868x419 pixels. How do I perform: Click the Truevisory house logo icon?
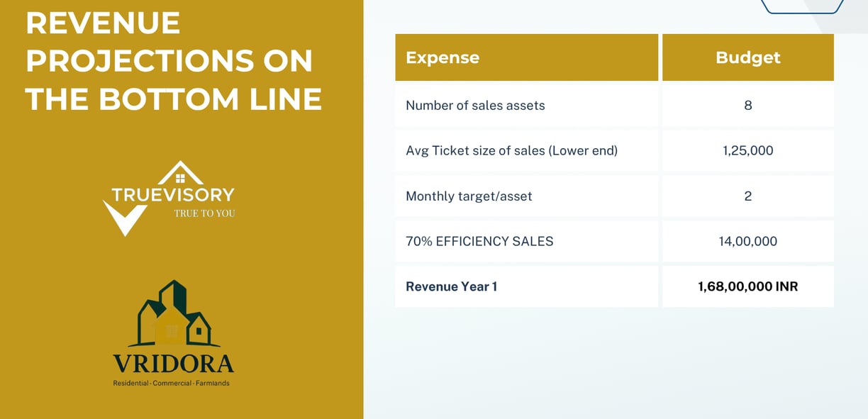[x=180, y=172]
